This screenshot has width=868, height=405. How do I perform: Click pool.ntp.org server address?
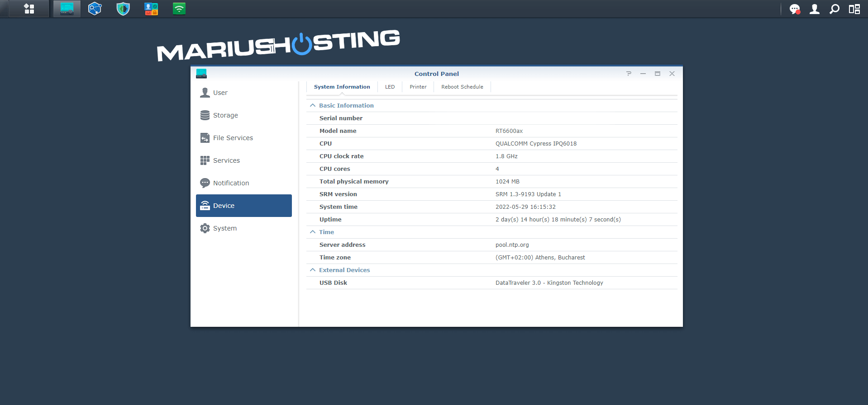point(512,245)
